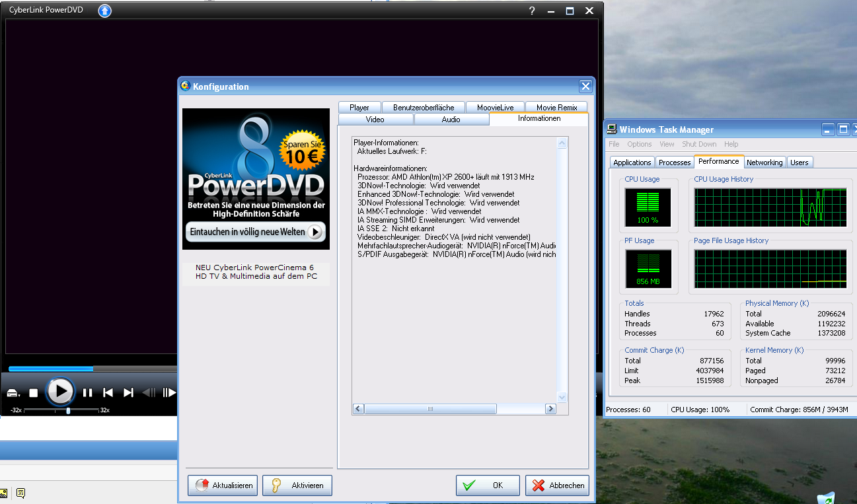Click the comment note icon at bottom left

click(20, 493)
